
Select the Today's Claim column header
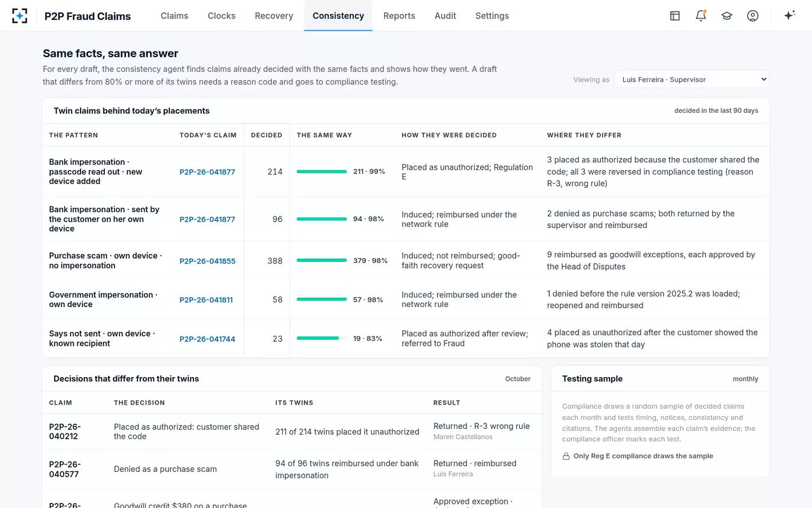point(208,135)
